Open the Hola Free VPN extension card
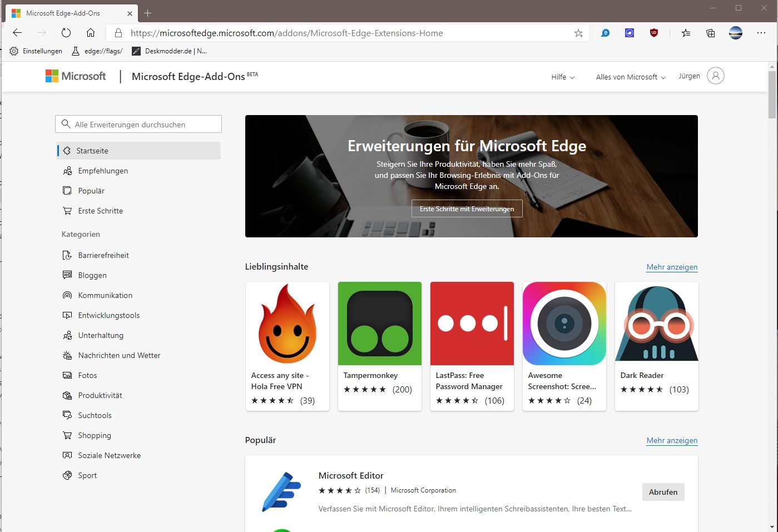Viewport: 778px width, 532px height. pyautogui.click(x=288, y=346)
